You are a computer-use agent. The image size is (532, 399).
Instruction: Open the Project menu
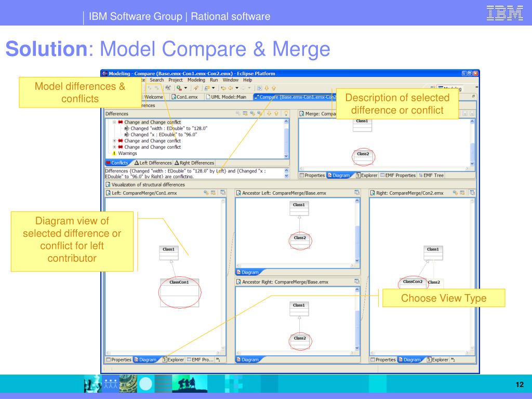(176, 80)
